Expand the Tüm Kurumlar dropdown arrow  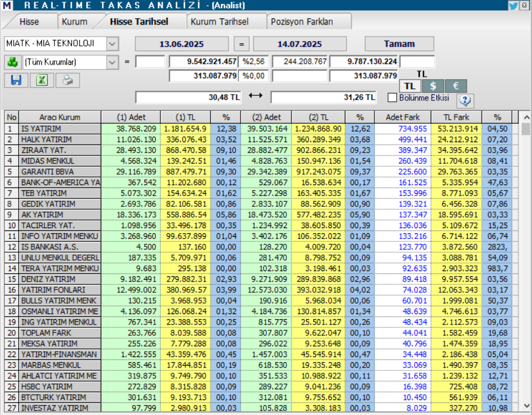[x=112, y=62]
